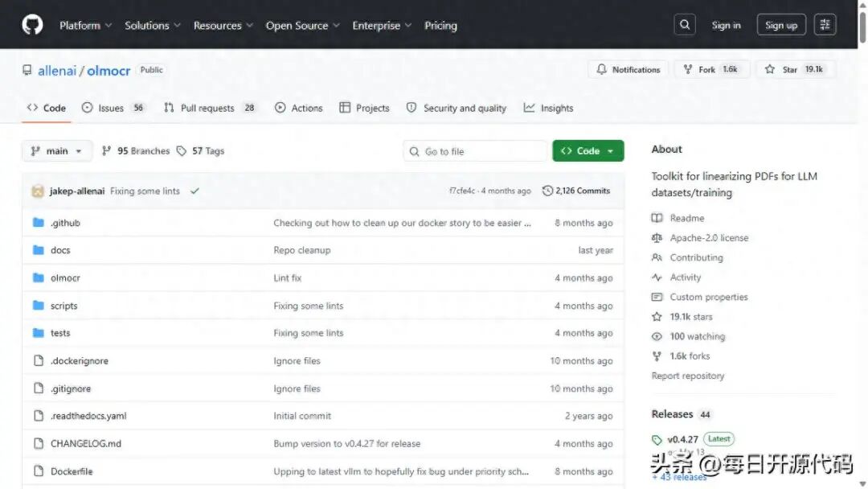Viewport: 868px width, 489px height.
Task: Open the v0.4.27 release tag
Action: coord(682,439)
